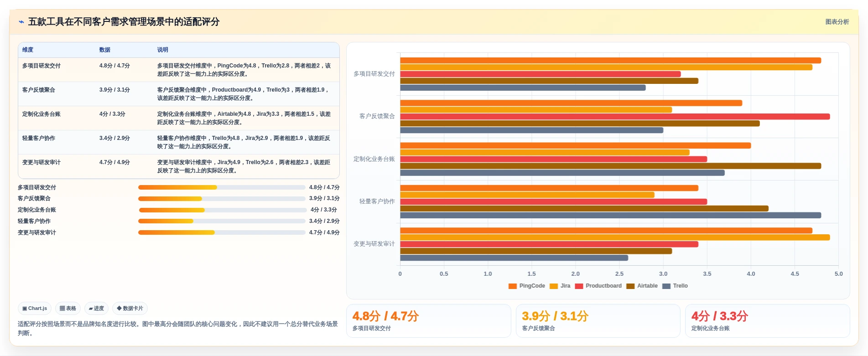Click PingCode bar in 多项目研发交付 group
This screenshot has height=356, width=868.
pos(611,61)
